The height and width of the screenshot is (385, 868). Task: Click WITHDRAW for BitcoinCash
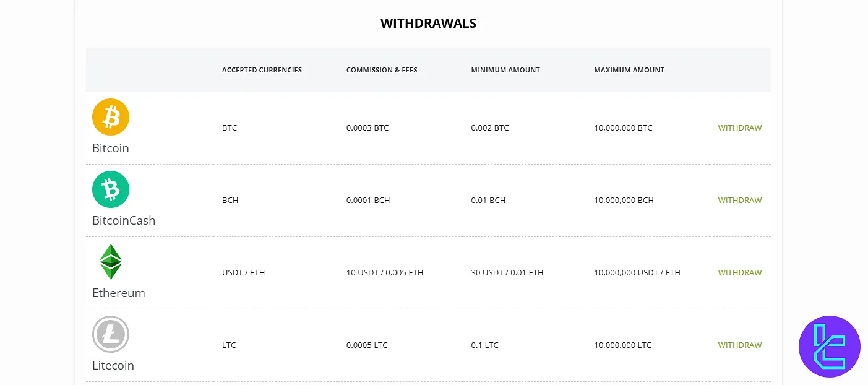click(x=739, y=200)
